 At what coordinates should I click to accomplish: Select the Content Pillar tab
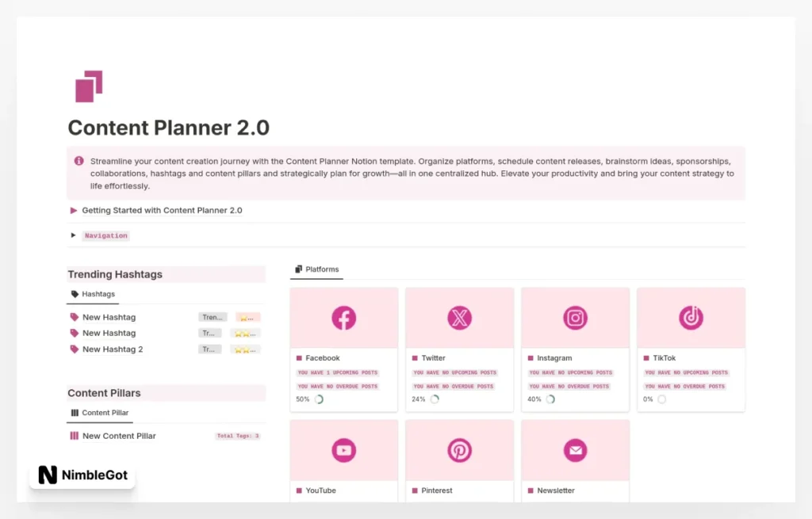tap(99, 413)
